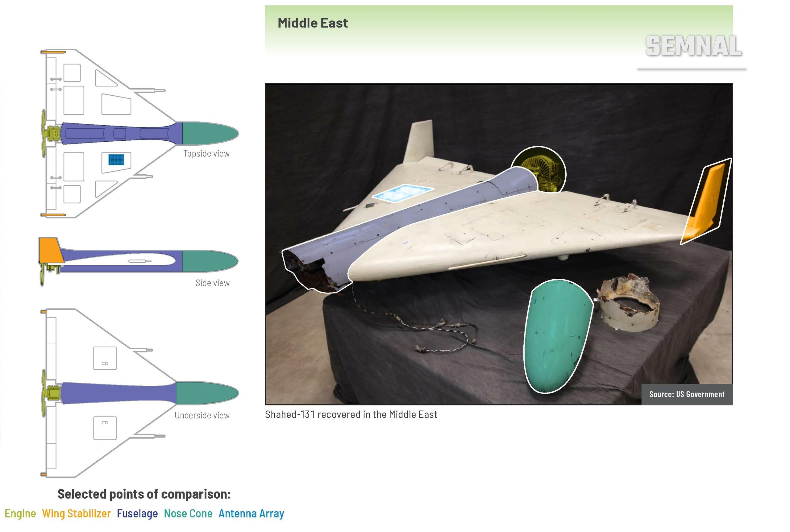Viewport: 790px width, 532px height.
Task: Click the SEMNAL logo
Action: pyautogui.click(x=693, y=46)
